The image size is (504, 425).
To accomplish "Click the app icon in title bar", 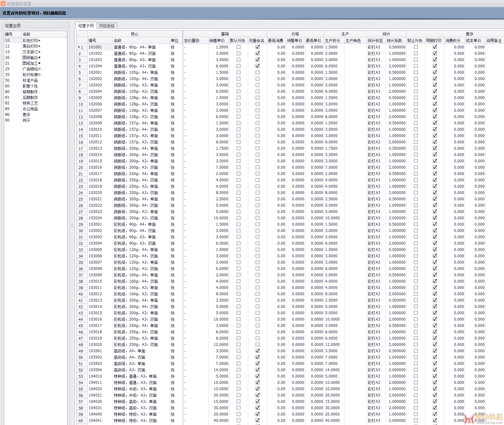I will click(x=3, y=3).
